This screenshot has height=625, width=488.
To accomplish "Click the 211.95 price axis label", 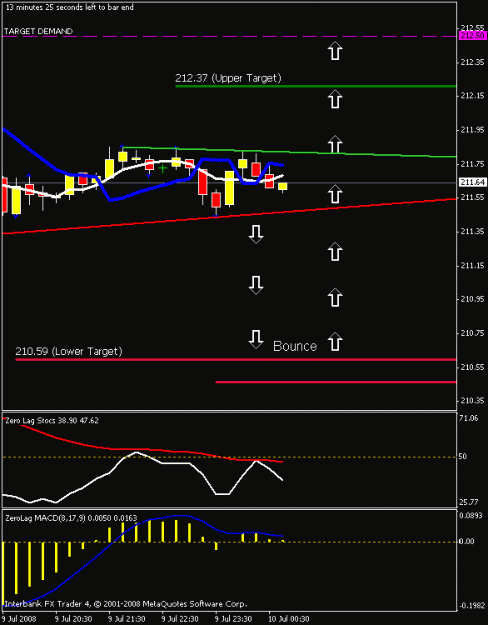I will (x=473, y=130).
